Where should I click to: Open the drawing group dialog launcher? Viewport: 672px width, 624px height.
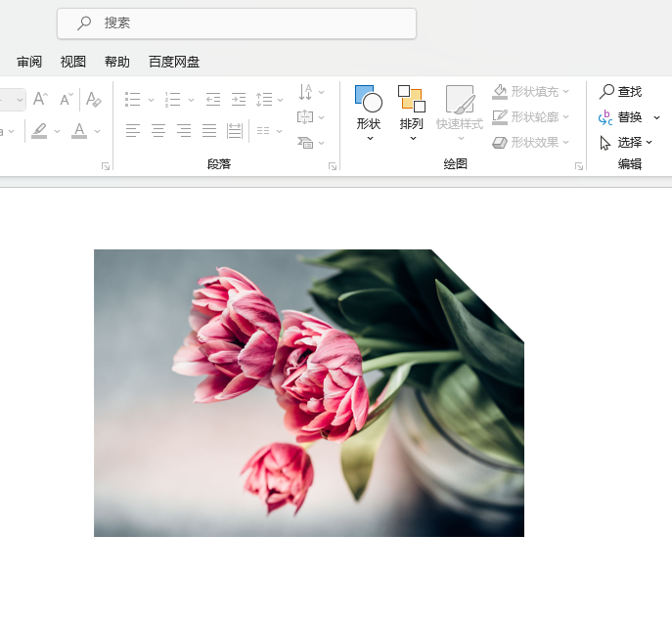[579, 166]
